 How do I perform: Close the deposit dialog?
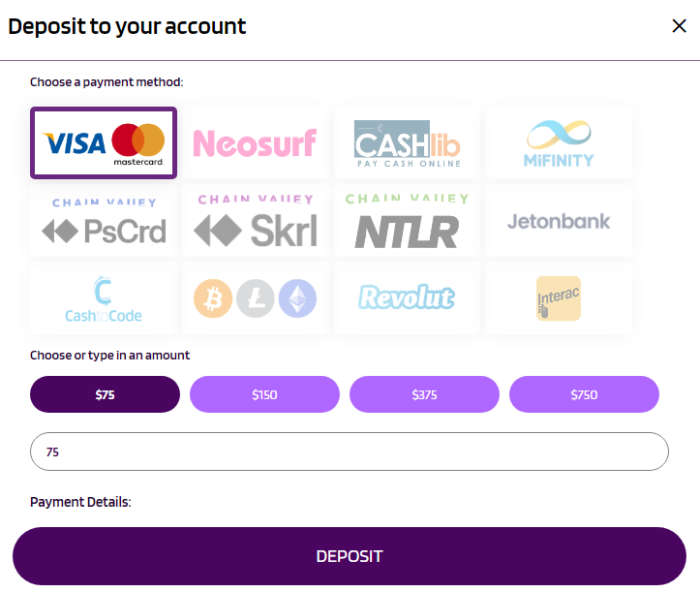tap(679, 26)
